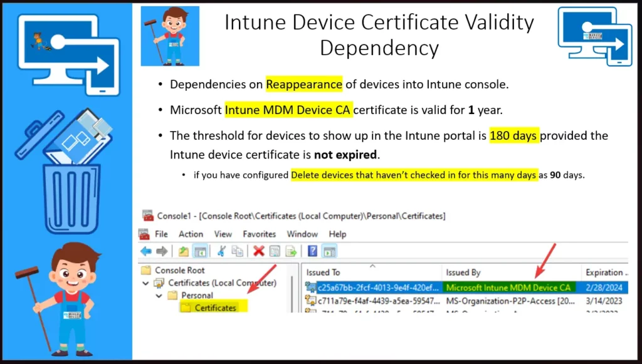Open the Action menu

coord(191,234)
